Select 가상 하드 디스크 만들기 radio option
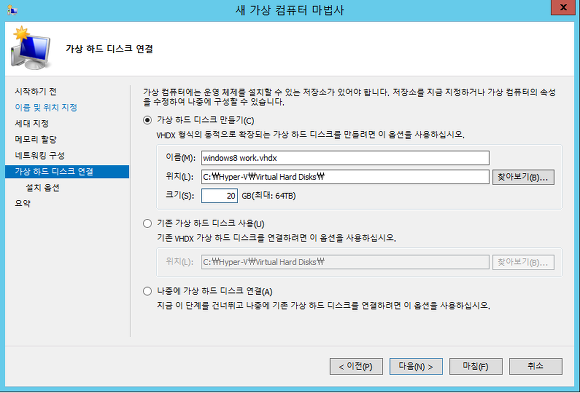The width and height of the screenshot is (580, 393). pyautogui.click(x=147, y=120)
